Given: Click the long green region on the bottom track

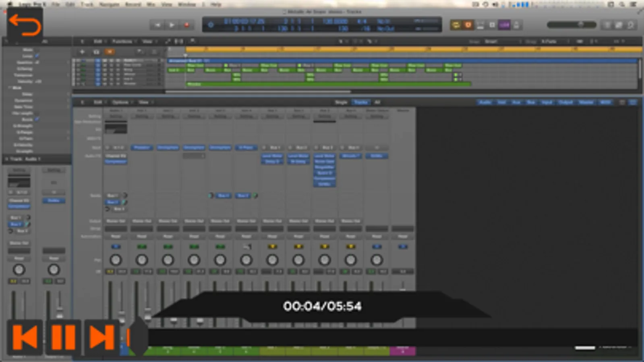Looking at the screenshot, I should pos(328,84).
